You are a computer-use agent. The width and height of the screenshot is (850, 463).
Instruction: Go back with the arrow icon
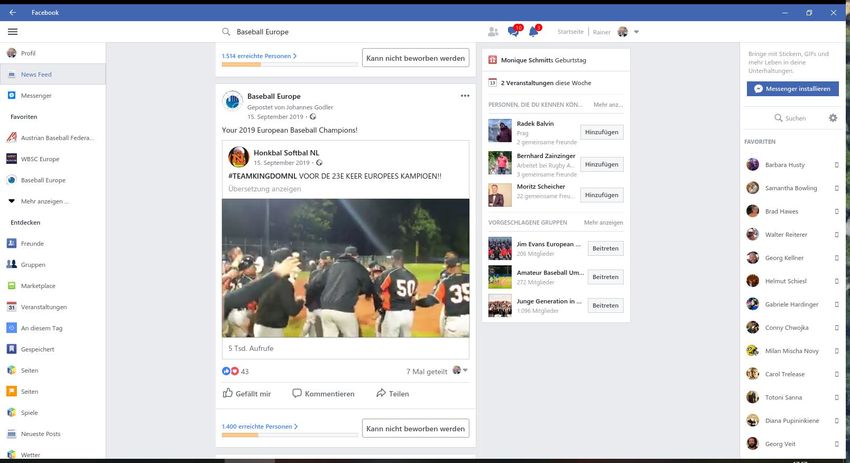coord(12,12)
